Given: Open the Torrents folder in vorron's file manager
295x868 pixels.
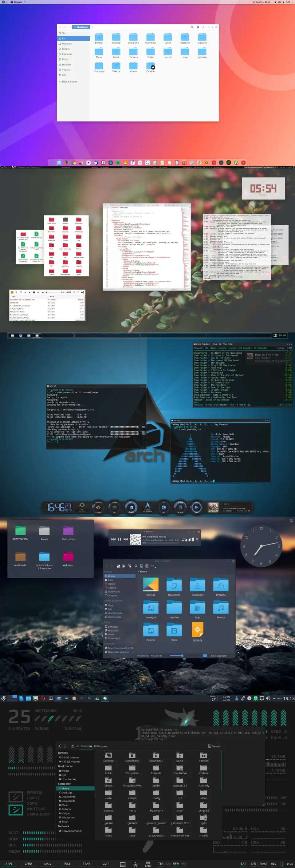Looking at the screenshot, I should (x=156, y=769).
